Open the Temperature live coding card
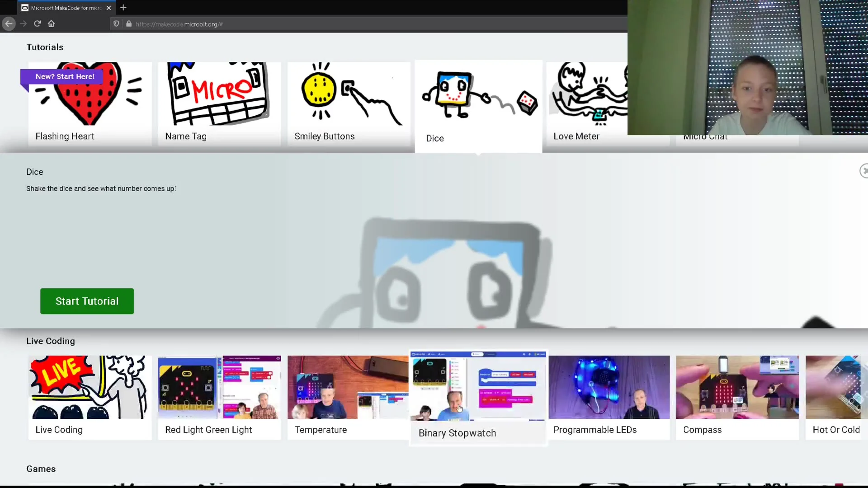The image size is (868, 488). pyautogui.click(x=349, y=397)
